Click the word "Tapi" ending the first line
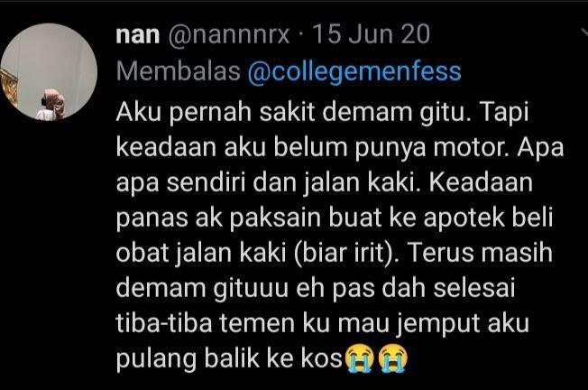588x390 pixels. click(x=503, y=112)
